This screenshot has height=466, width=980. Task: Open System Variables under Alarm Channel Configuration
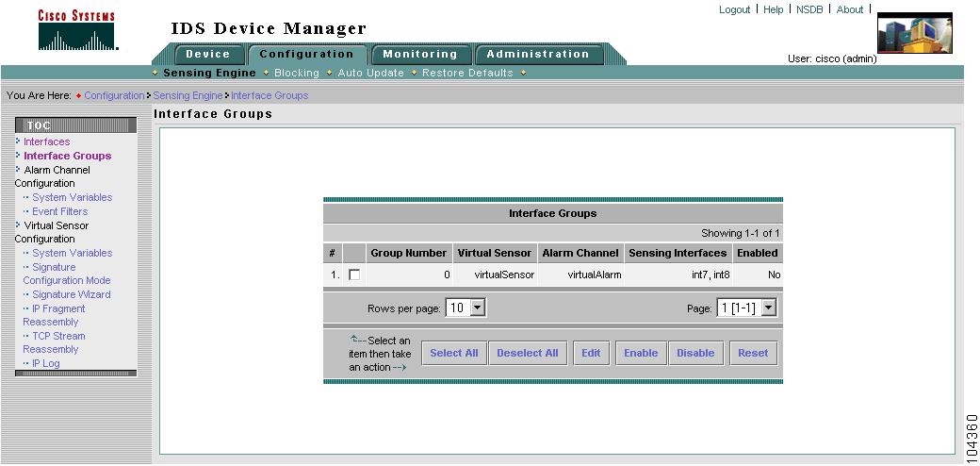[72, 198]
